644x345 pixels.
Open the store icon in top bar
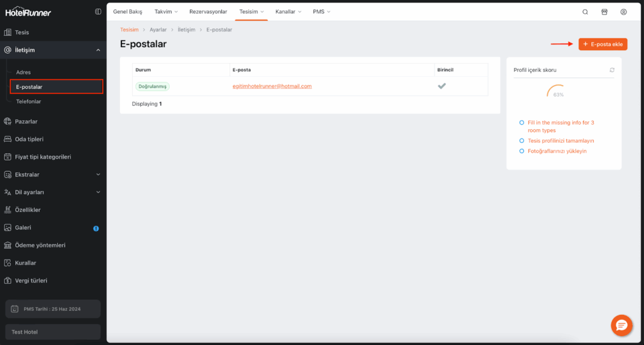pos(604,12)
